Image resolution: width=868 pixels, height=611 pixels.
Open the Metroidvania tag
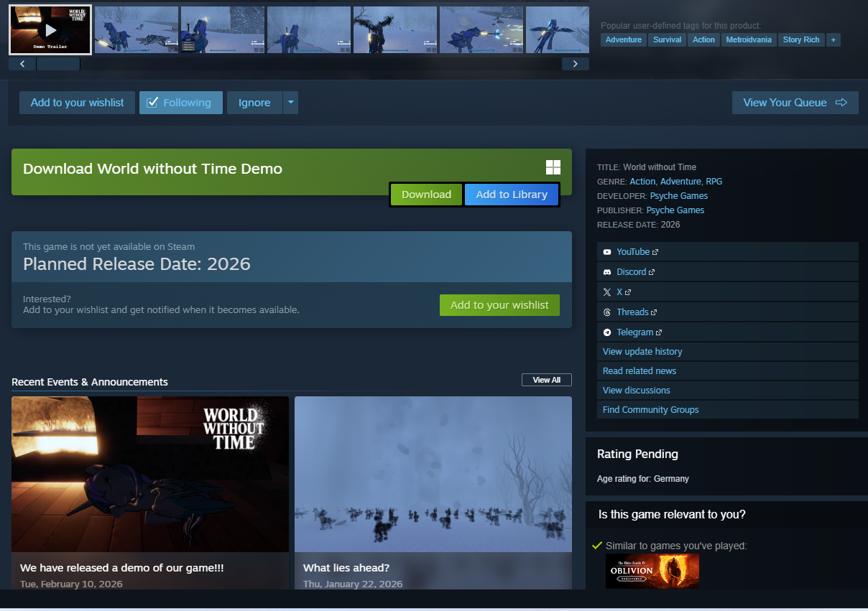coord(749,39)
